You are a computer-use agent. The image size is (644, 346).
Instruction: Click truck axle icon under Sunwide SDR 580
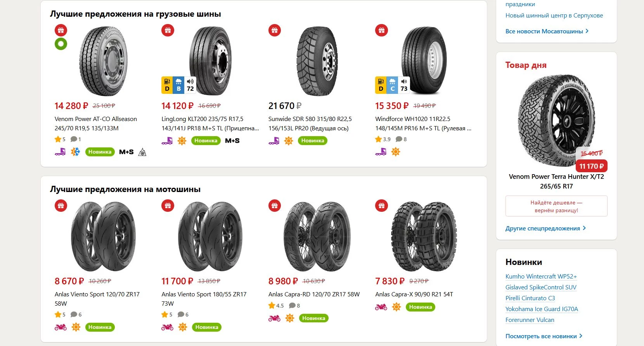(x=274, y=141)
